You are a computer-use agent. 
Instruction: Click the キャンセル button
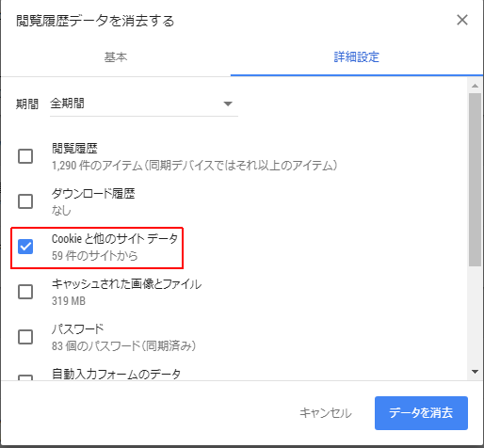pos(326,413)
